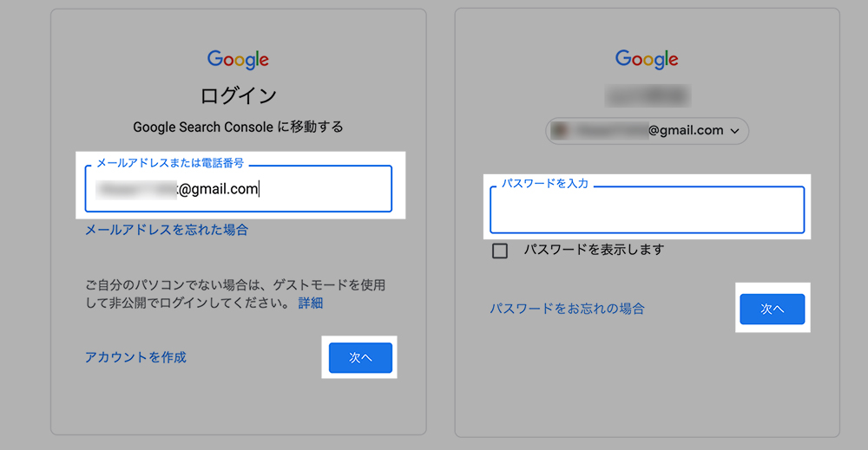
Task: Open パスワードをお忘れの場合 link
Action: [568, 309]
